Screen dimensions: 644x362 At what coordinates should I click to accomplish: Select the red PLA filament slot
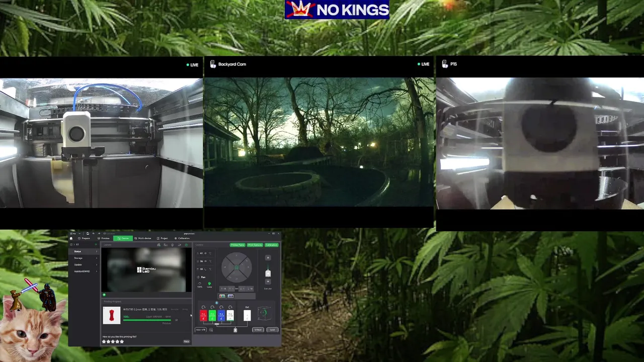(x=203, y=315)
